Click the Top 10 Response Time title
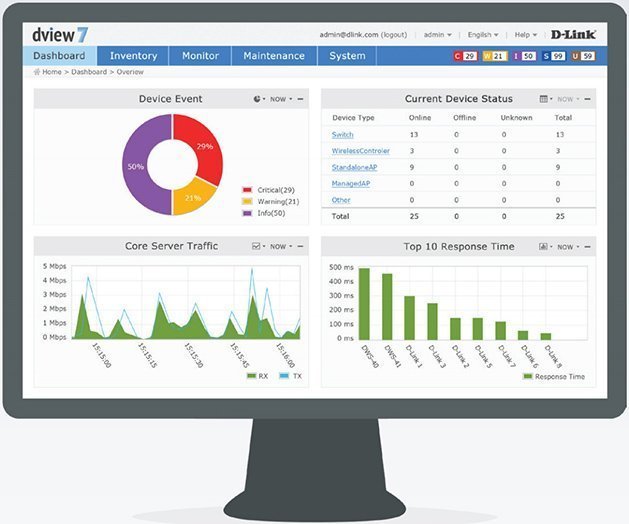The width and height of the screenshot is (629, 524). click(x=459, y=246)
